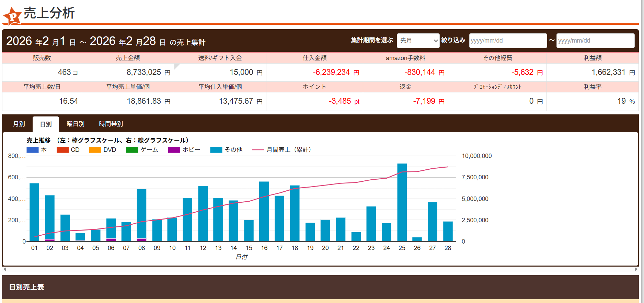Toggle the ホビー legend purple swatch

(174, 150)
